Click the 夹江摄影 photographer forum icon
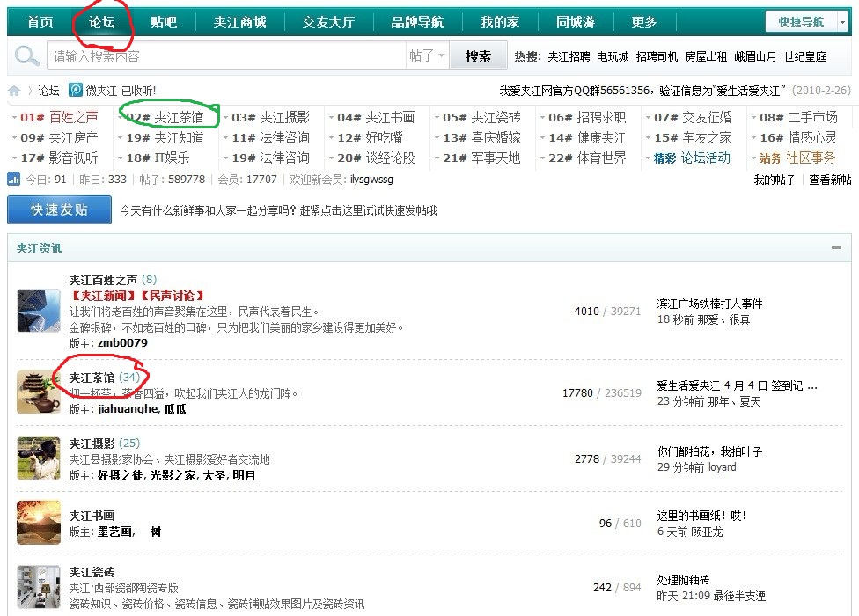This screenshot has width=859, height=616. [x=39, y=458]
